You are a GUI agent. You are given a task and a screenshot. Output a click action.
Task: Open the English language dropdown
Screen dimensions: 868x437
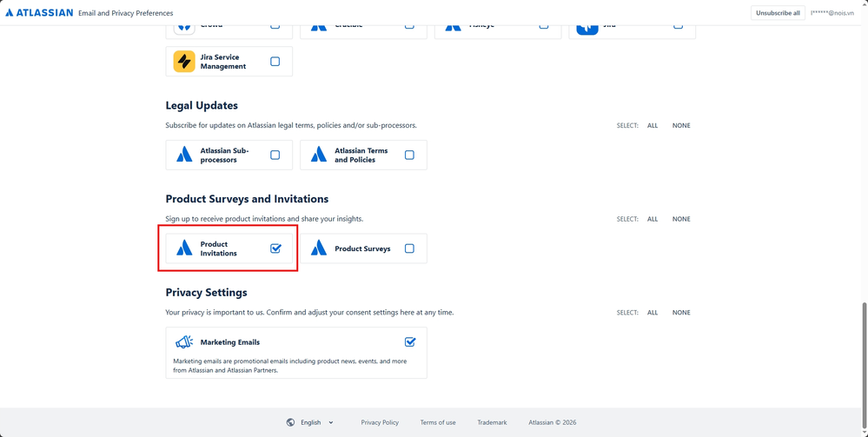tap(310, 422)
